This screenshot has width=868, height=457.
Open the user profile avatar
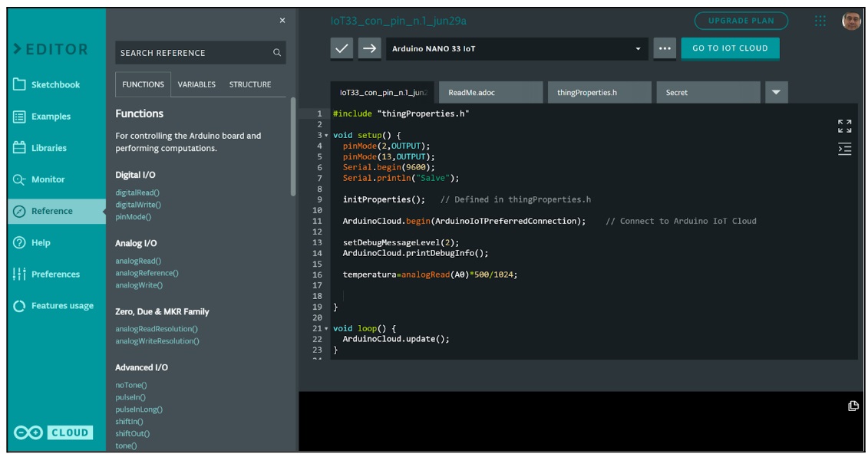point(851,21)
